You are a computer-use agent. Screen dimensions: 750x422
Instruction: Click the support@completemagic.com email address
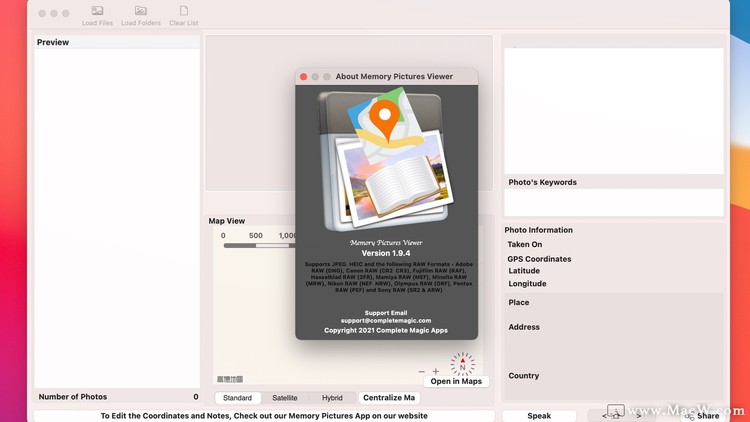(x=386, y=320)
